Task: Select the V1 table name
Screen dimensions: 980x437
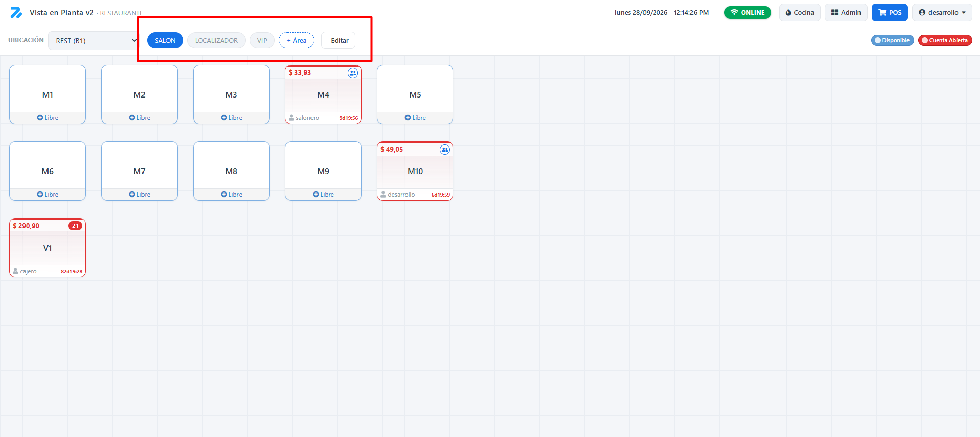Action: coord(47,248)
